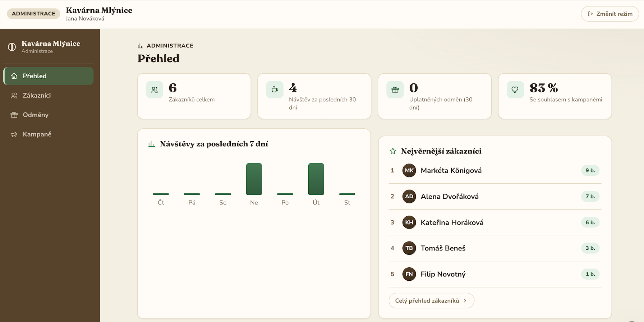Image resolution: width=644 pixels, height=322 pixels.
Task: Click the heart icon in the campaign consent card
Action: (x=515, y=90)
